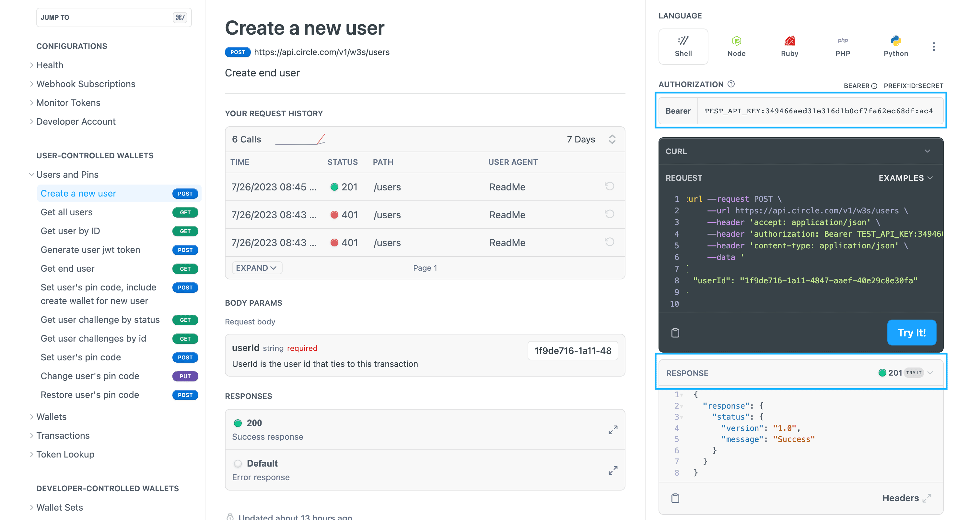Image resolution: width=980 pixels, height=520 pixels.
Task: Click the POST method badge in heading
Action: (238, 52)
